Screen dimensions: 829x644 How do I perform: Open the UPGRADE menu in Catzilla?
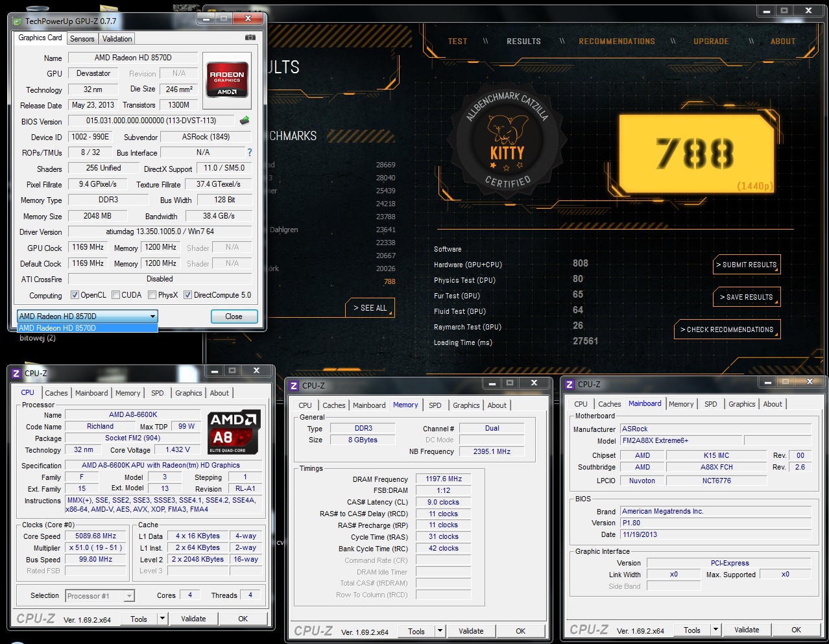click(711, 42)
